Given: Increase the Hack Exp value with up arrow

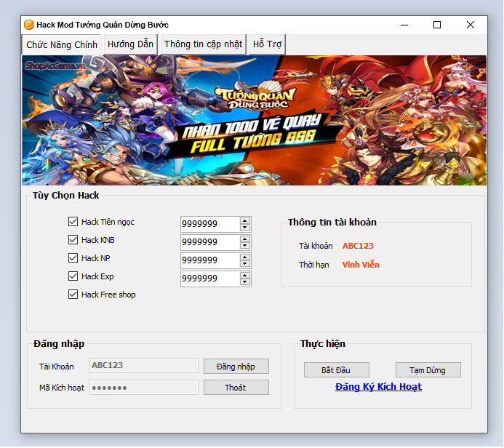Looking at the screenshot, I should click(x=245, y=276).
